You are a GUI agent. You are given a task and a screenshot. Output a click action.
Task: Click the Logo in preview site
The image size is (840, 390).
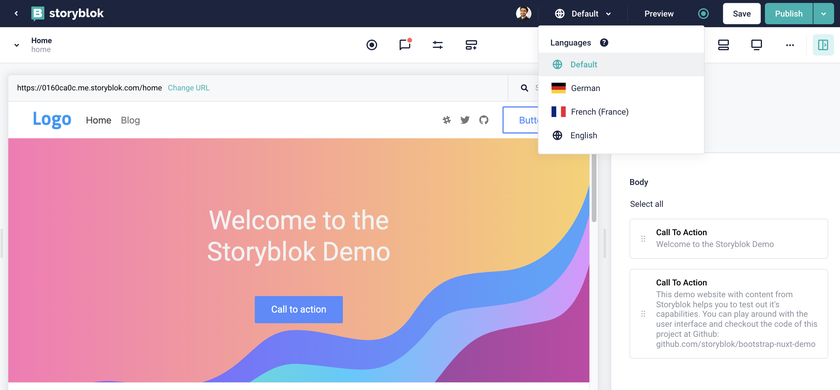[x=51, y=119]
